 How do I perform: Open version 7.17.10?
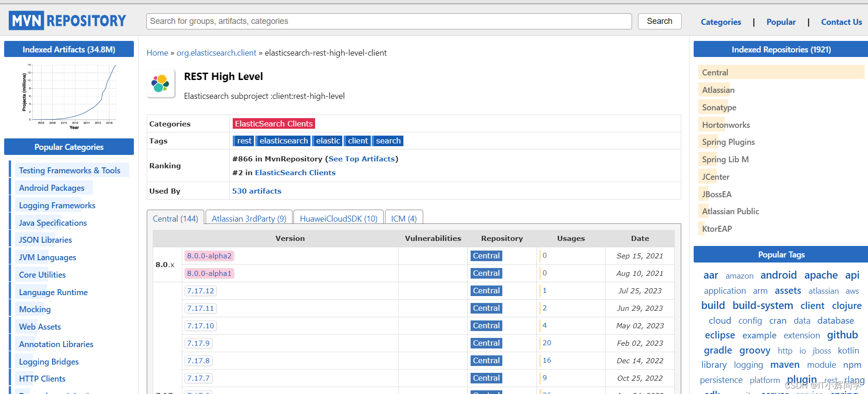pyautogui.click(x=201, y=325)
